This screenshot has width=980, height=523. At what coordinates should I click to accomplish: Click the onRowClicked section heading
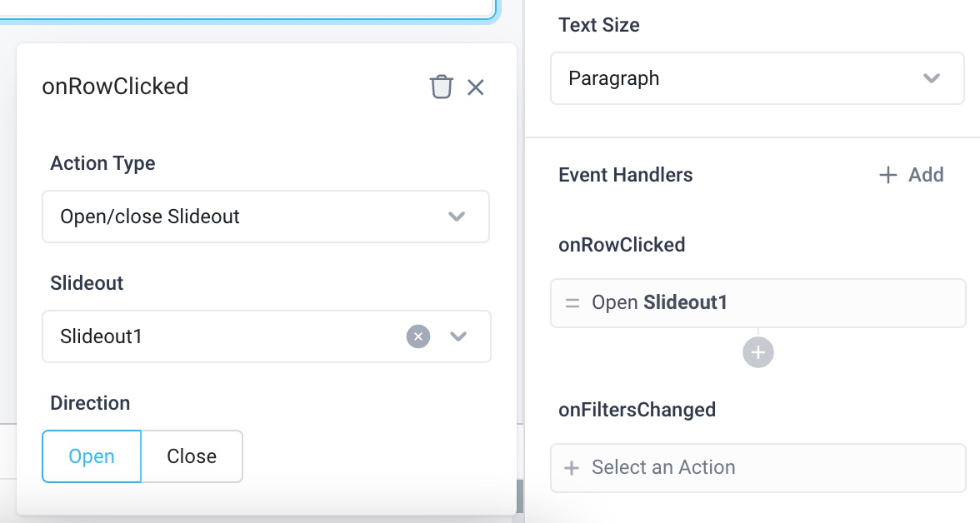point(622,244)
